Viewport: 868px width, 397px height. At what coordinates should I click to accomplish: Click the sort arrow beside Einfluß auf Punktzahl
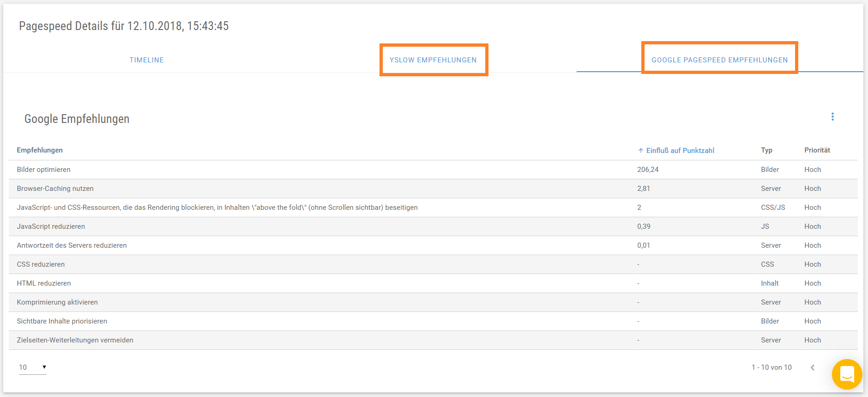[x=641, y=151]
